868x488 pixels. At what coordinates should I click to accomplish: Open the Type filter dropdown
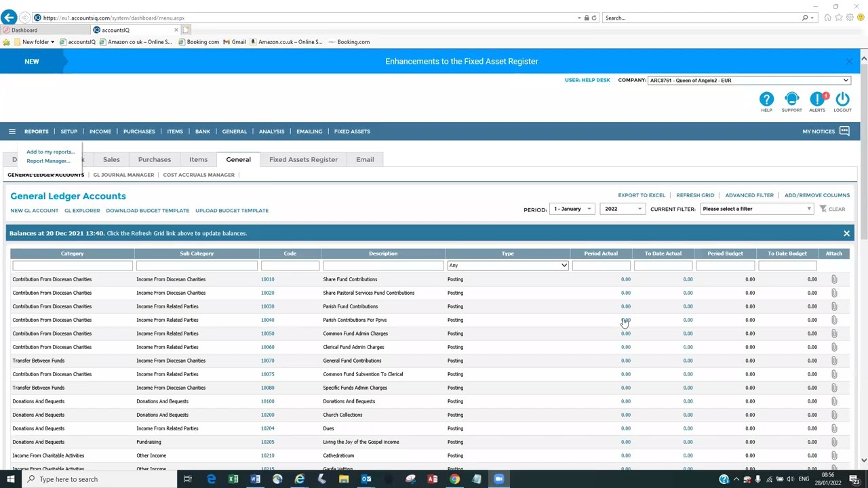(507, 266)
